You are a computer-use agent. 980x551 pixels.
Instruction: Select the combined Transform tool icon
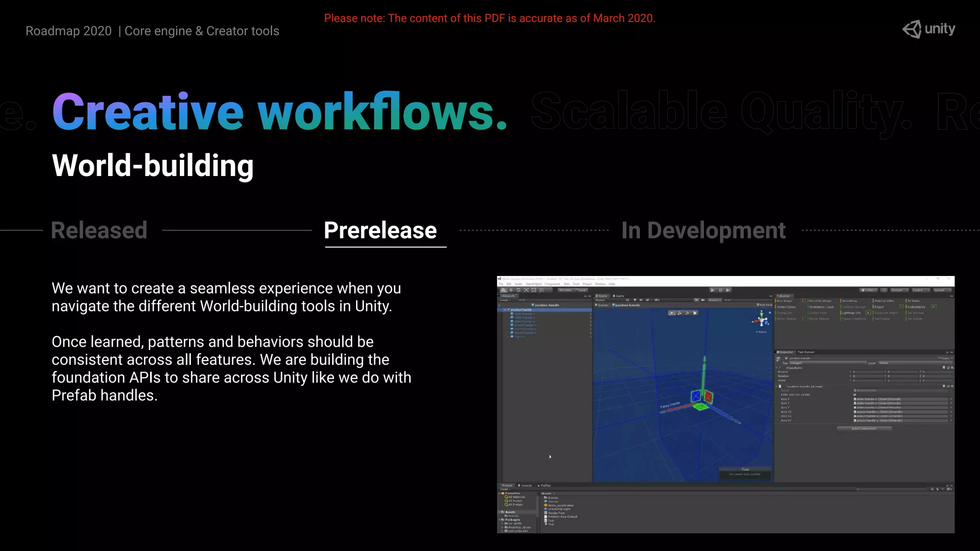541,290
